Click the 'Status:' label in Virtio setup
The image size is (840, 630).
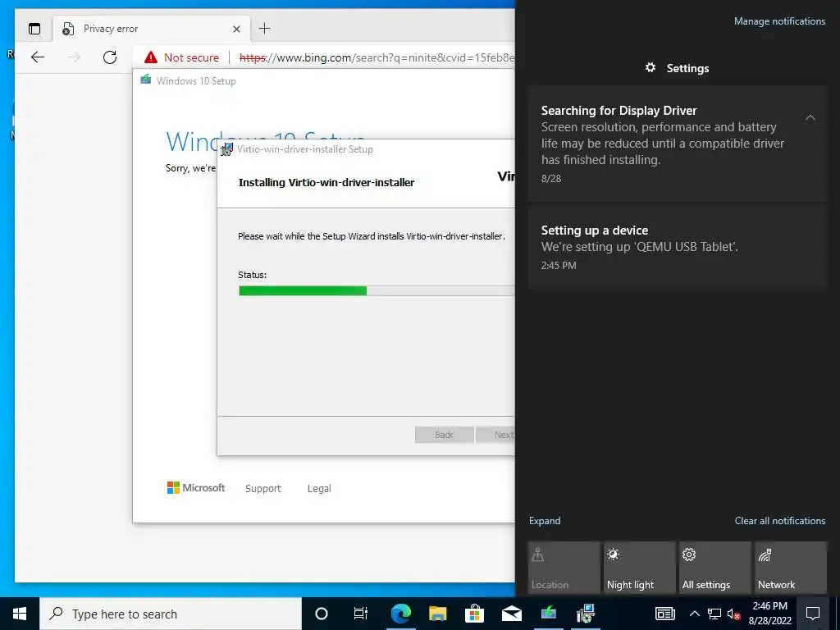tap(253, 275)
